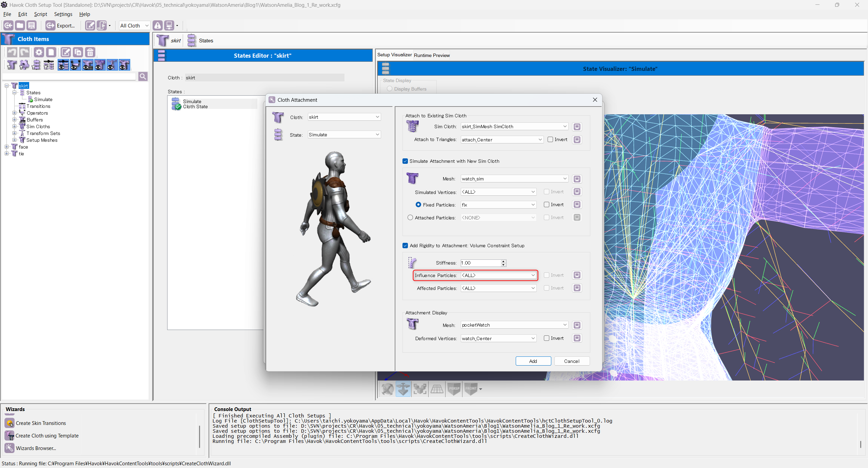The image size is (868, 468).
Task: Toggle sim cloth mesh visibility eye icon
Action: click(x=100, y=65)
